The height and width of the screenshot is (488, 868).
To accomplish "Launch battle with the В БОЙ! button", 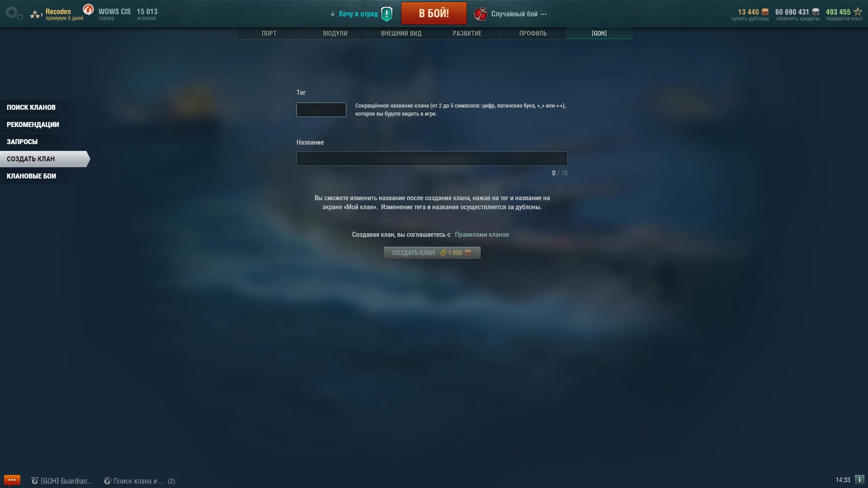I will tap(434, 13).
